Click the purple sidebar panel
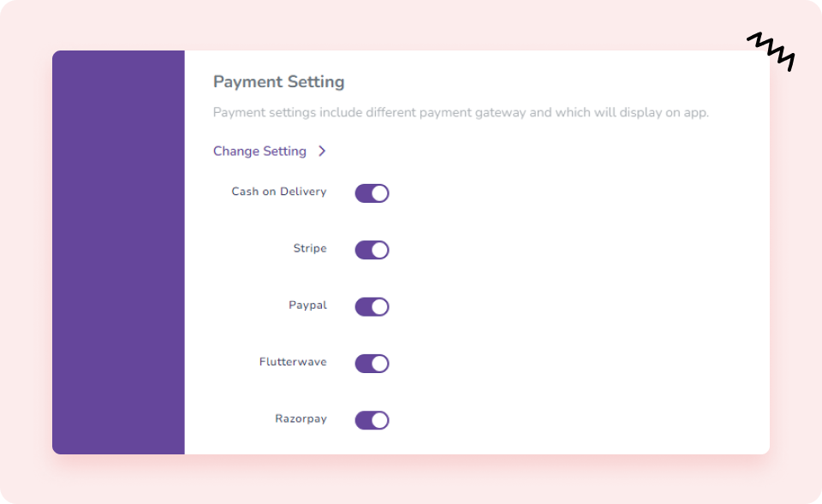Viewport: 822px width, 504px height. coord(118,252)
